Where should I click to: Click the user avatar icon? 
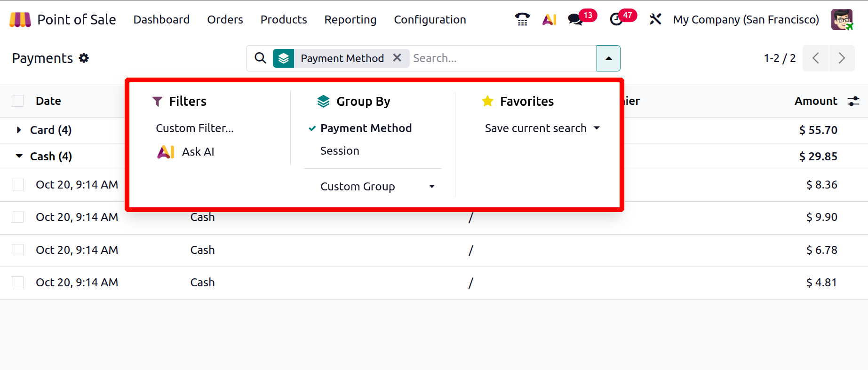842,19
